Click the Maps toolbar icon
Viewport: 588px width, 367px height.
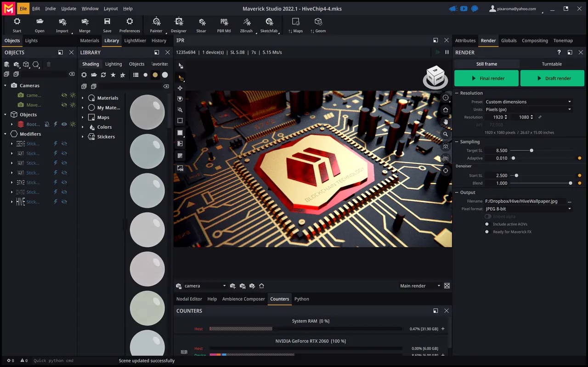tap(296, 22)
